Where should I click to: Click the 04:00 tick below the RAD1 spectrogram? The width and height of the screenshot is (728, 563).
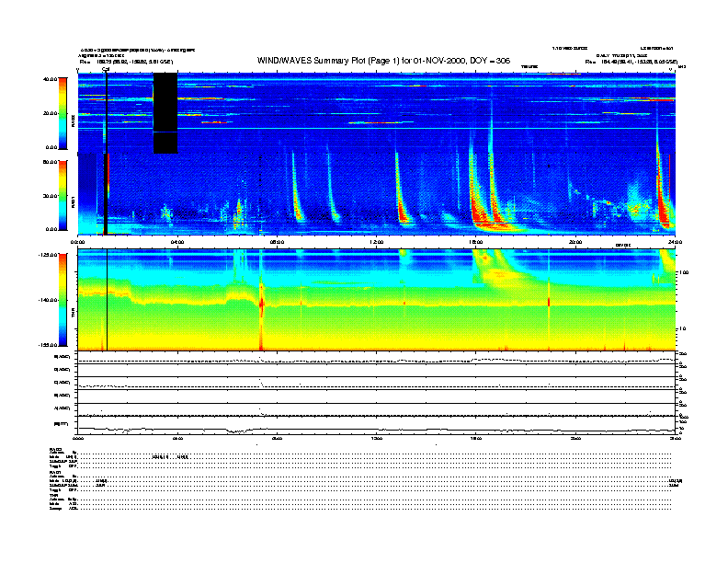177,242
